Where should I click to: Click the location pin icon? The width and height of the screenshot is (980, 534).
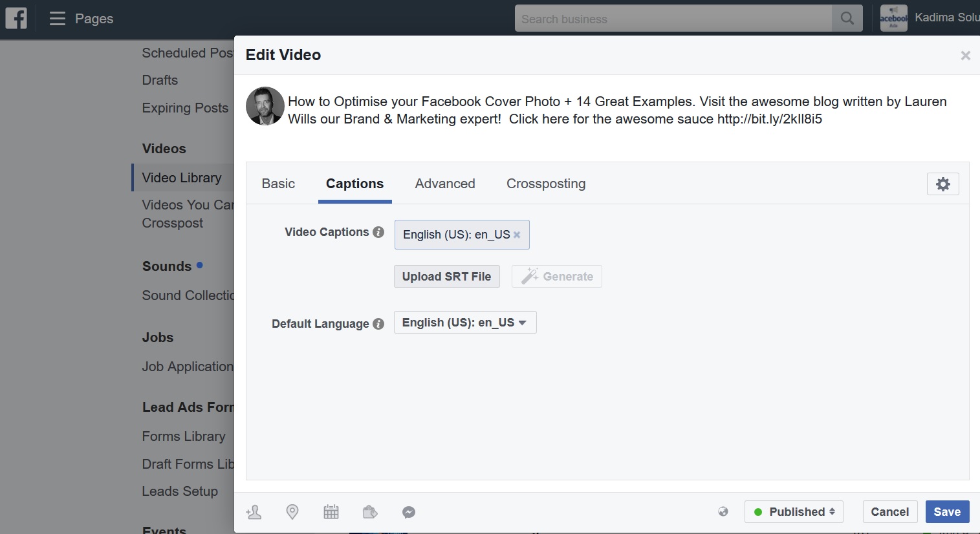point(292,512)
